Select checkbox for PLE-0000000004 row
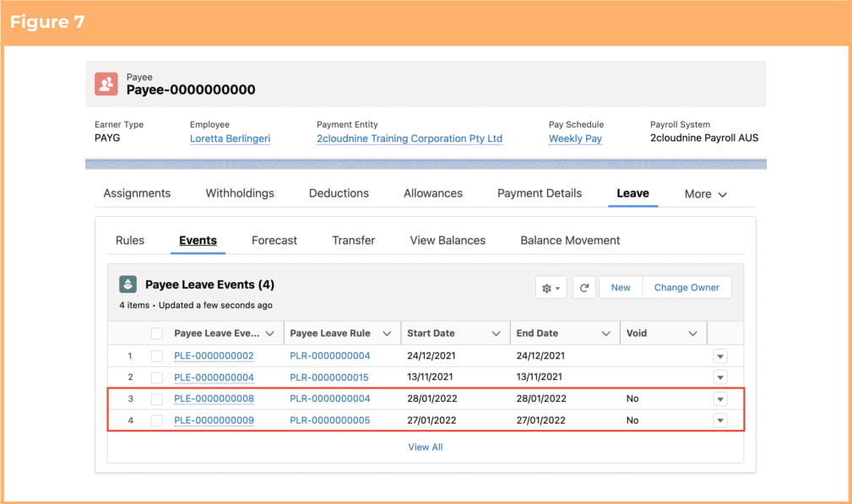852x504 pixels. coord(157,377)
